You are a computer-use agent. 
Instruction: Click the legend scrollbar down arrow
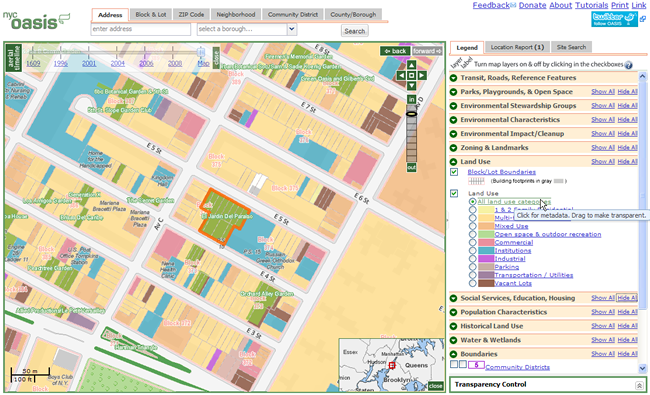(643, 368)
